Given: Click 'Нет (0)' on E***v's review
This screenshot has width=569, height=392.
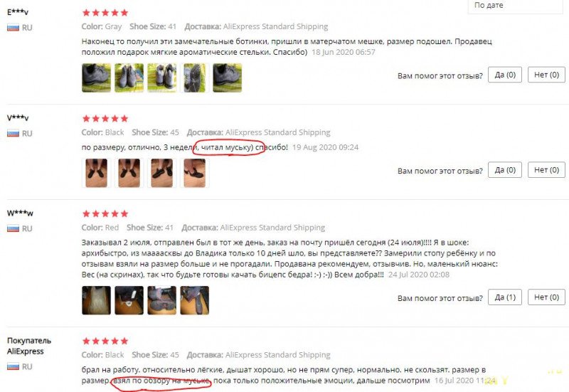Looking at the screenshot, I should 546,75.
